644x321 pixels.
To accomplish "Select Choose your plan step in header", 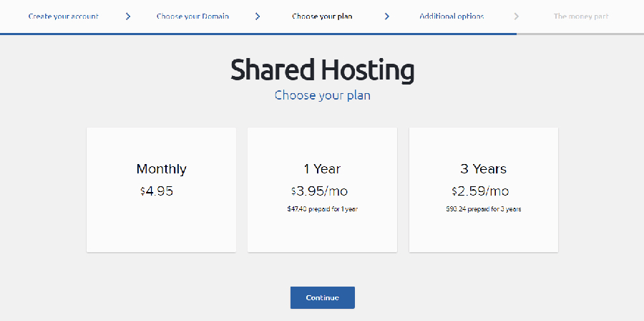I will point(322,16).
